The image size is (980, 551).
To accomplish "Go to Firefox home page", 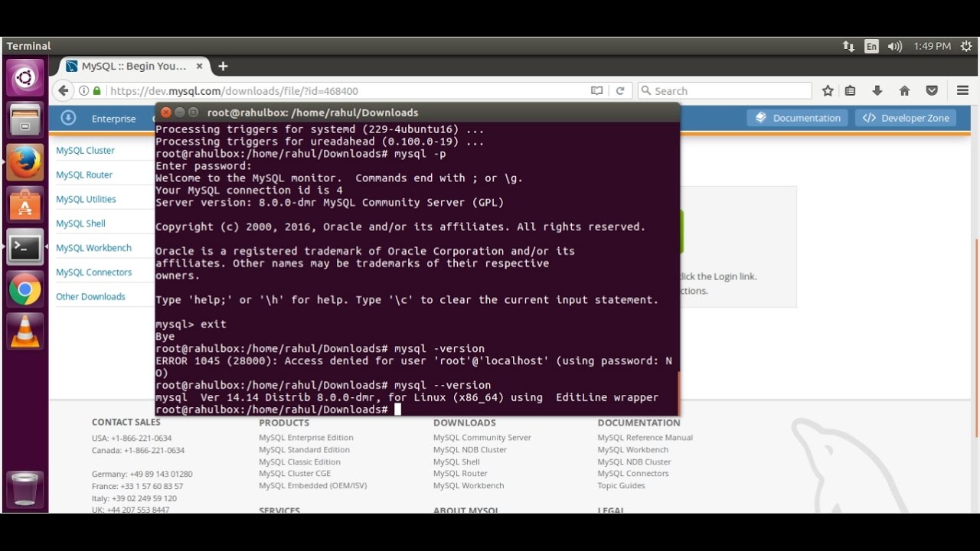I will pyautogui.click(x=905, y=90).
